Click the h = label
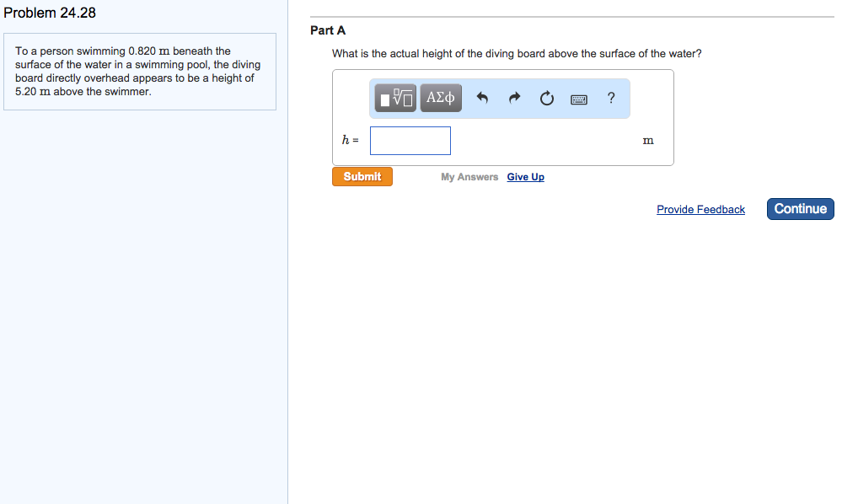842x504 pixels. point(350,140)
